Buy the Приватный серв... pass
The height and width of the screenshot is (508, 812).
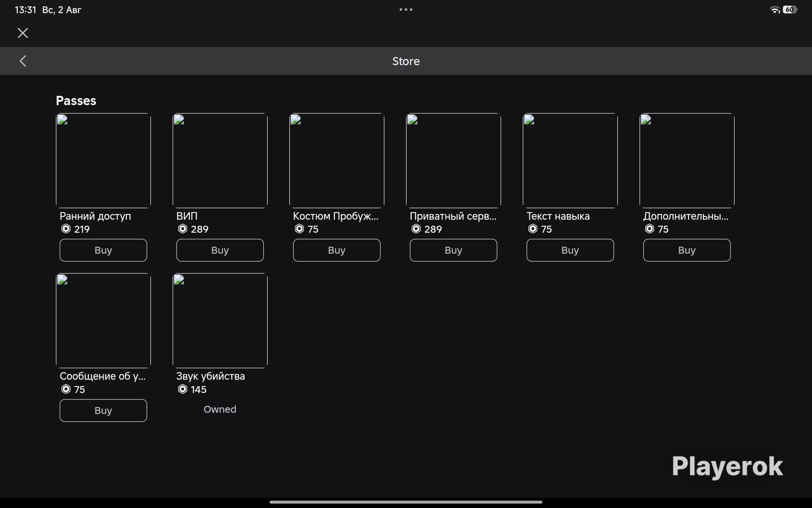pyautogui.click(x=453, y=250)
